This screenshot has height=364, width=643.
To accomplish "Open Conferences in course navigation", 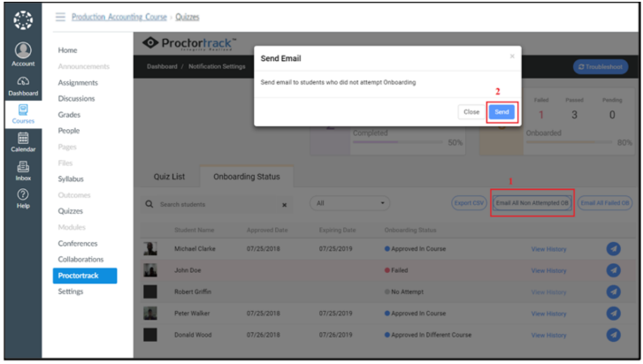I will (78, 243).
